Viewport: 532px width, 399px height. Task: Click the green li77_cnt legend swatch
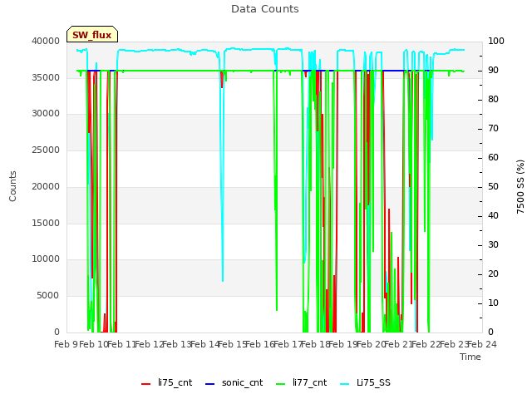[x=281, y=384]
